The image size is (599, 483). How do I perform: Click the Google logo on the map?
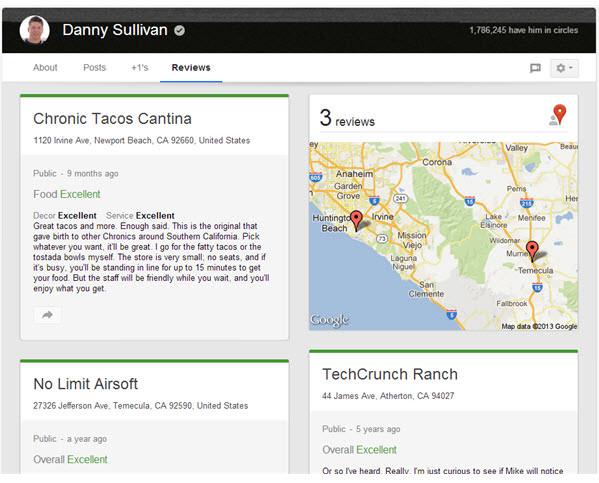pos(330,320)
